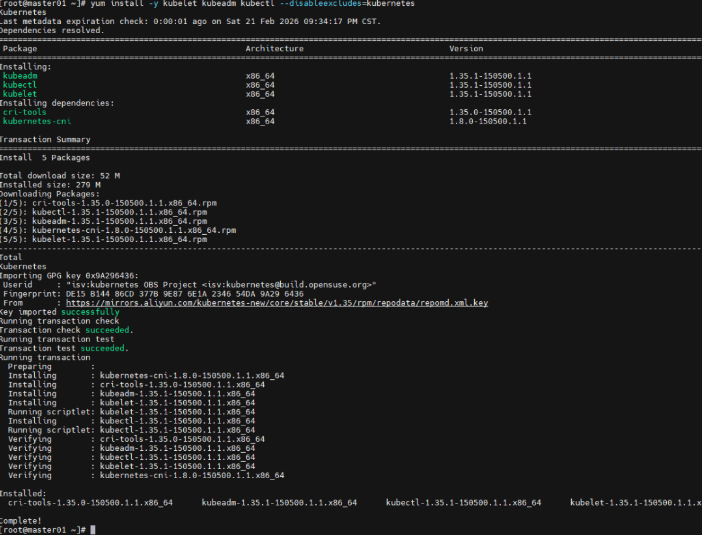Click the "Importing GPG key 0x9A296436" line
702x535 pixels.
pyautogui.click(x=69, y=275)
